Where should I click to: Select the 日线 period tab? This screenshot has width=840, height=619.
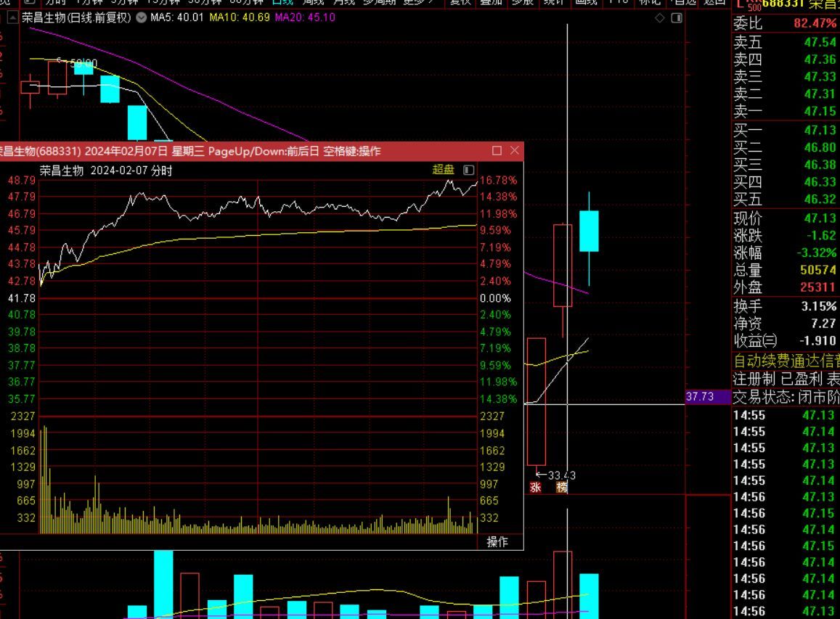click(282, 2)
